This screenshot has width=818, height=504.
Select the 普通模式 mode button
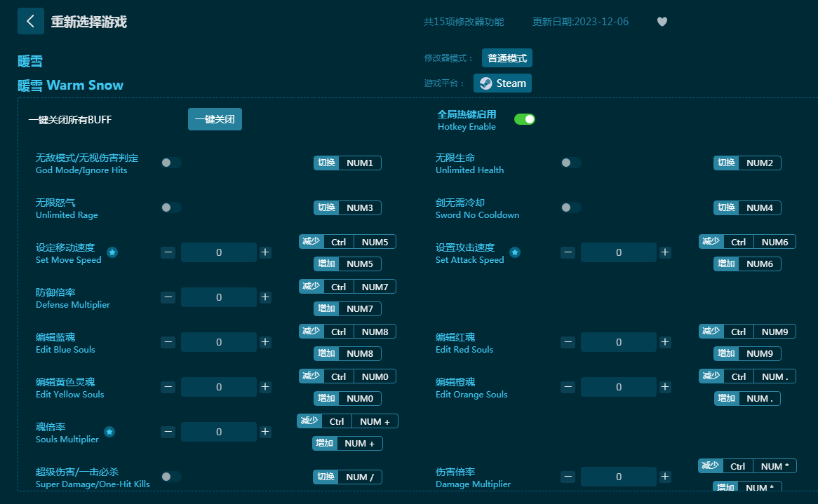point(507,58)
